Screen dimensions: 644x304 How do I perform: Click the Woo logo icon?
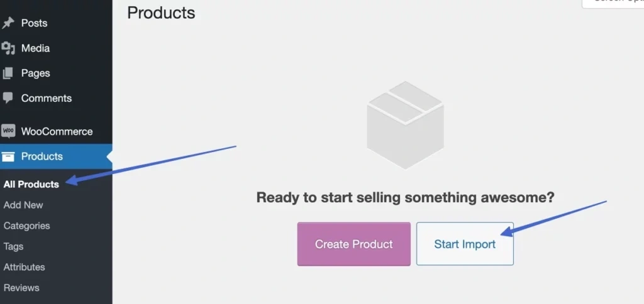8,131
